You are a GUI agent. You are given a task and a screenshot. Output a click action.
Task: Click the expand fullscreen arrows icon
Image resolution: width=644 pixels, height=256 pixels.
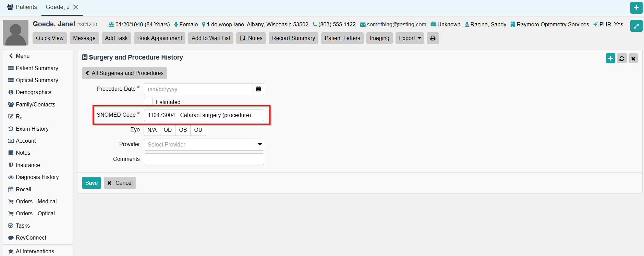click(636, 26)
